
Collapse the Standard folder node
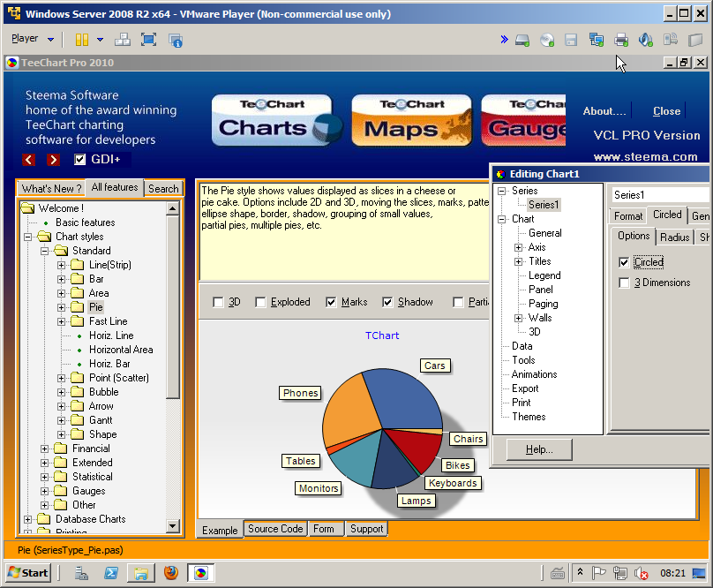click(x=44, y=251)
